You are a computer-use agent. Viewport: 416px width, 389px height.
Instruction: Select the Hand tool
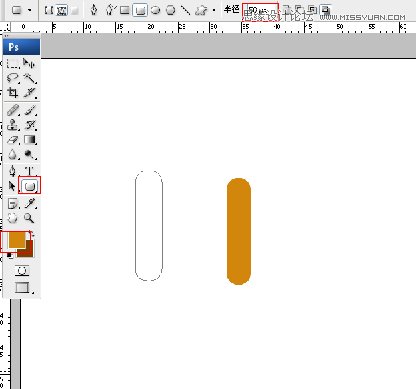click(13, 218)
